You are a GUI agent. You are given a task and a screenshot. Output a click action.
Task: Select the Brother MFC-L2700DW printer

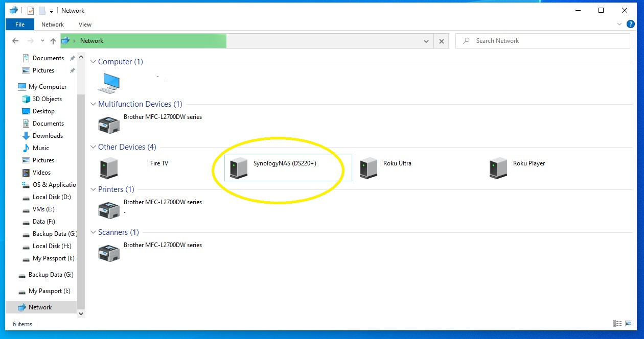pos(153,205)
